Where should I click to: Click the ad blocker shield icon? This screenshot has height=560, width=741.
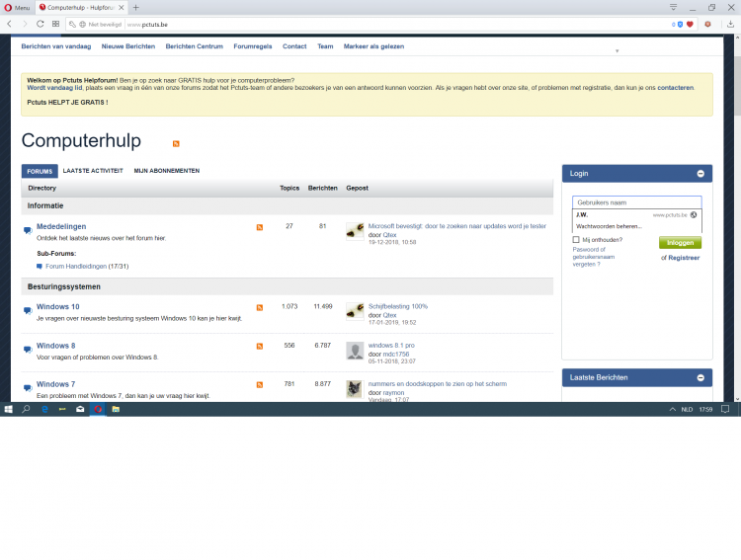pyautogui.click(x=680, y=25)
